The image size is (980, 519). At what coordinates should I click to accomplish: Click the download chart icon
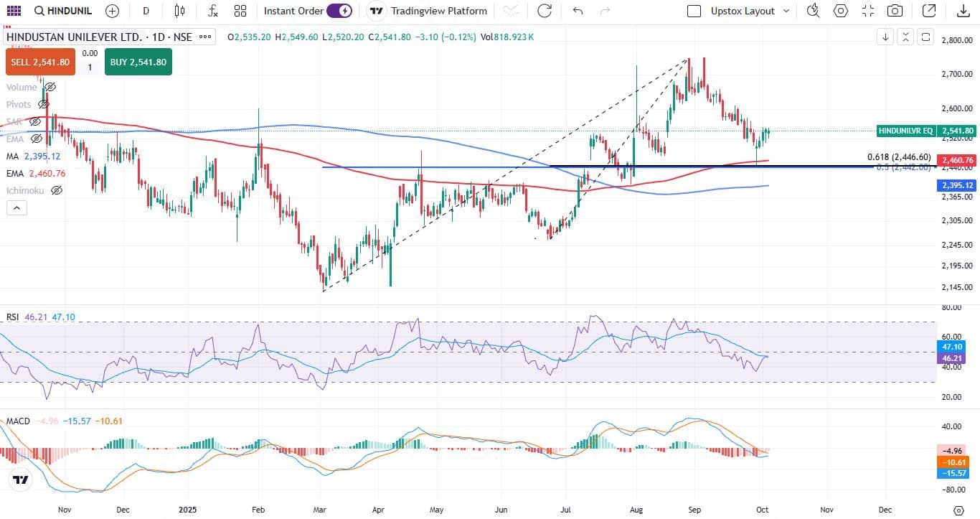point(963,11)
